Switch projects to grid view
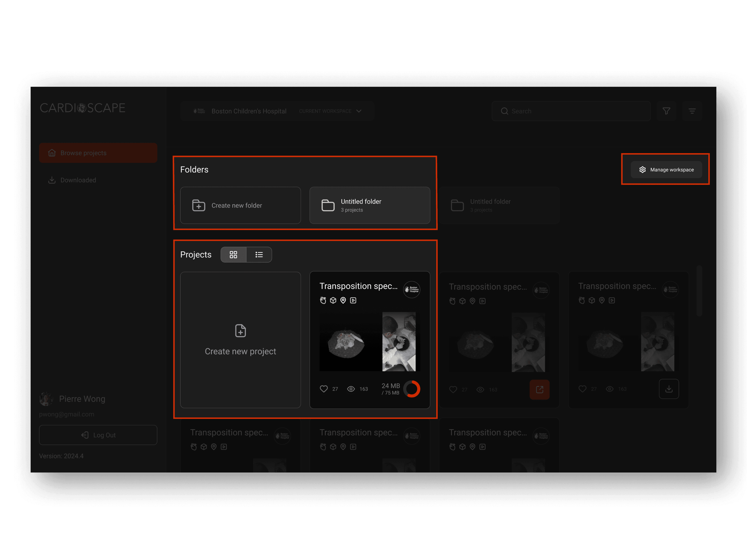Image resolution: width=747 pixels, height=560 pixels. point(233,254)
